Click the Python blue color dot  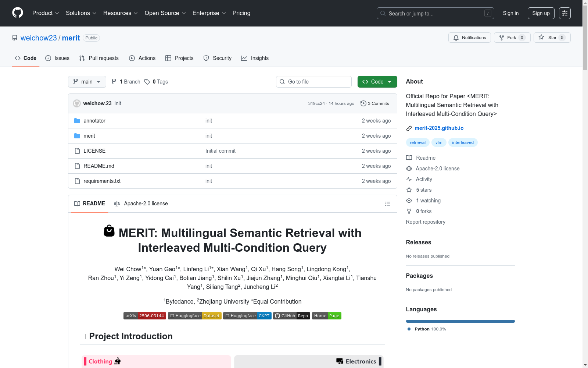[x=409, y=329]
